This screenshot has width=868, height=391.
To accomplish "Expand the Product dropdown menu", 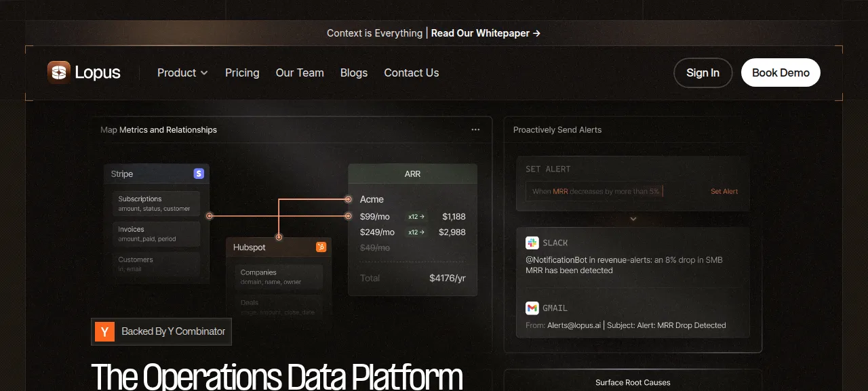I will pos(182,73).
